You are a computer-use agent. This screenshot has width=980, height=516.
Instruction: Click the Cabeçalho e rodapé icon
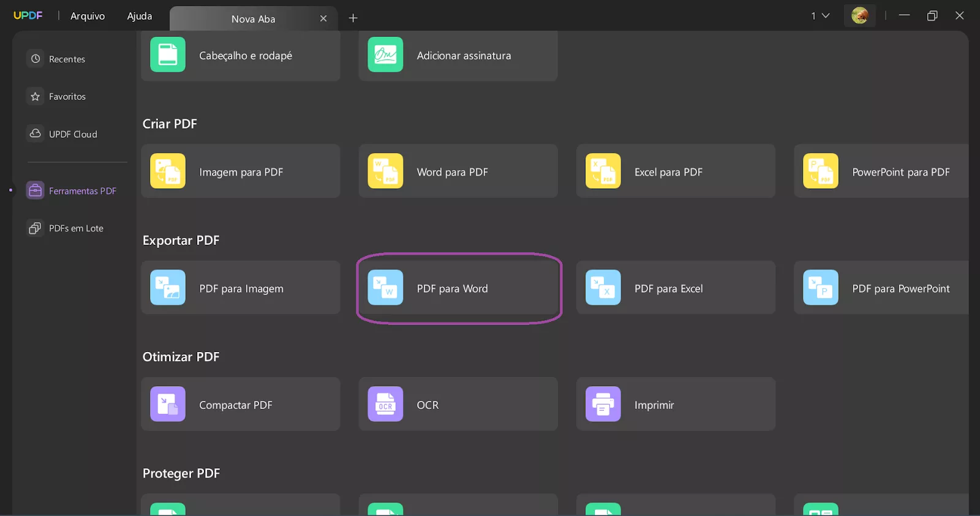tap(168, 54)
